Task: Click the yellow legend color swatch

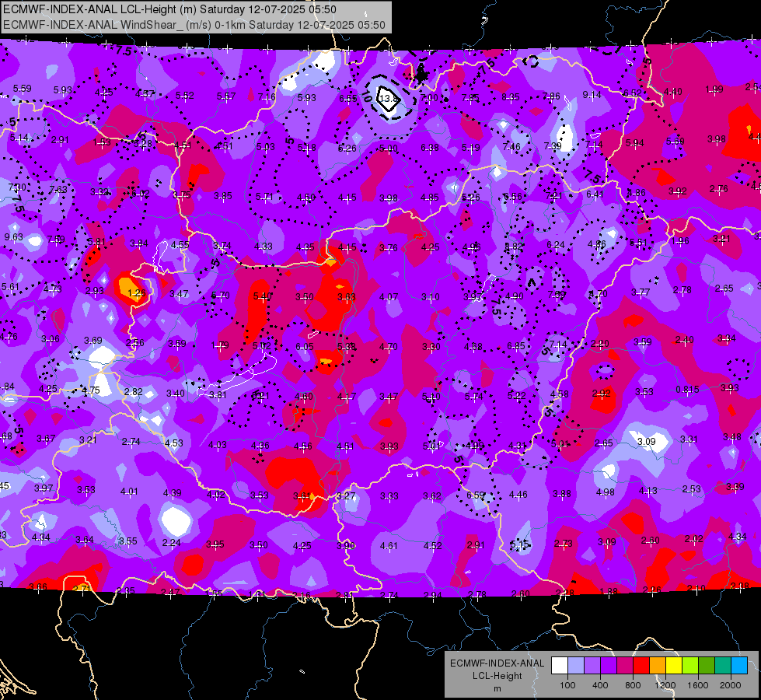Action: click(x=674, y=666)
